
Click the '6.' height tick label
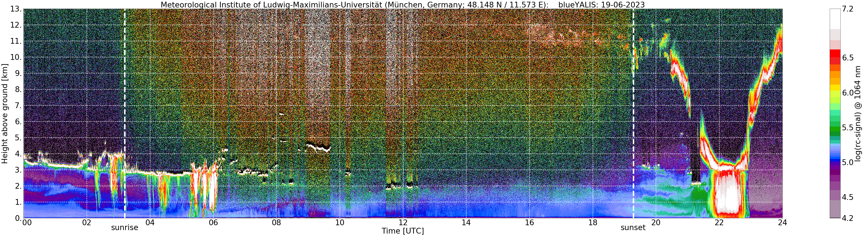click(18, 122)
